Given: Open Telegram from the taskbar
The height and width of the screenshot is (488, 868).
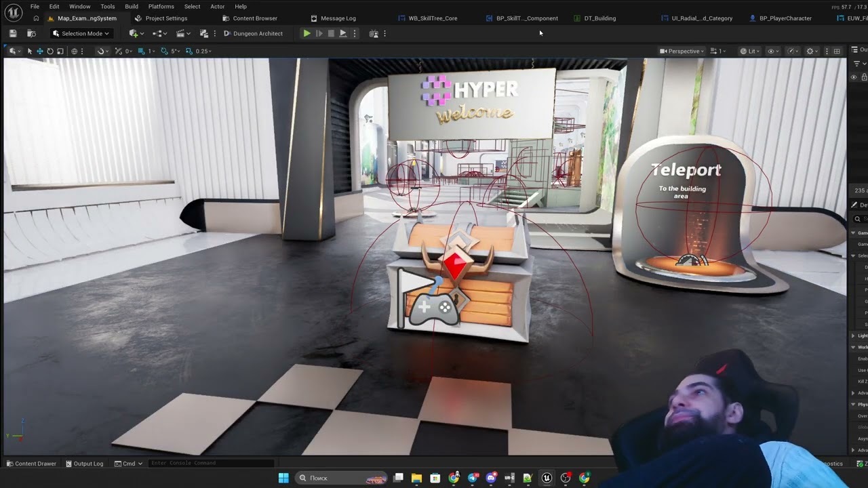Looking at the screenshot, I should pyautogui.click(x=473, y=478).
